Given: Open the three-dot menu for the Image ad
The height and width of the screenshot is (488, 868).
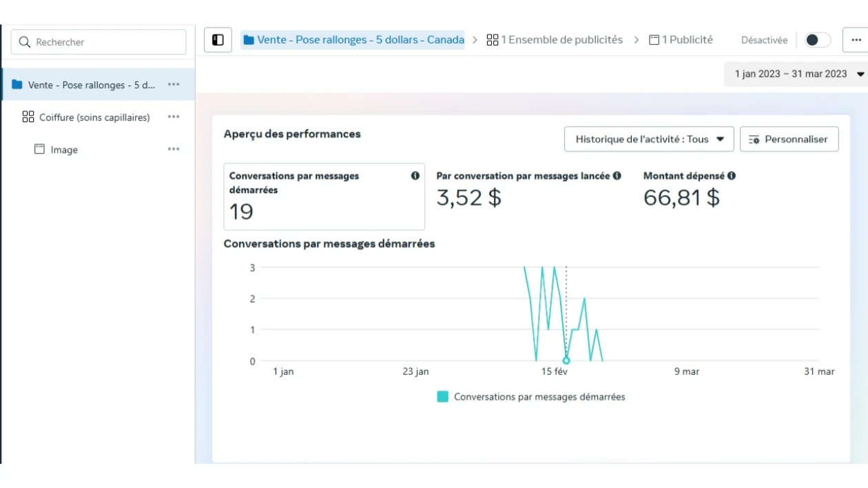Looking at the screenshot, I should [x=174, y=150].
